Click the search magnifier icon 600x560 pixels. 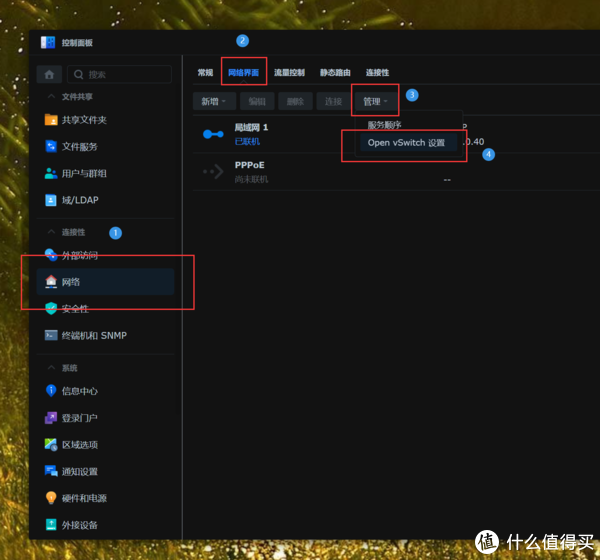[78, 74]
